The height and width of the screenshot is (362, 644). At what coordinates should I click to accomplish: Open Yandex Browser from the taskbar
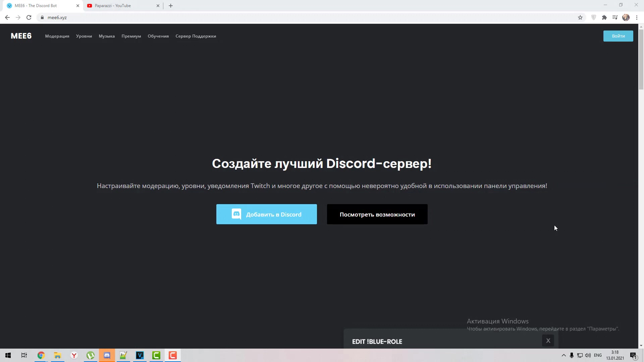(x=74, y=355)
